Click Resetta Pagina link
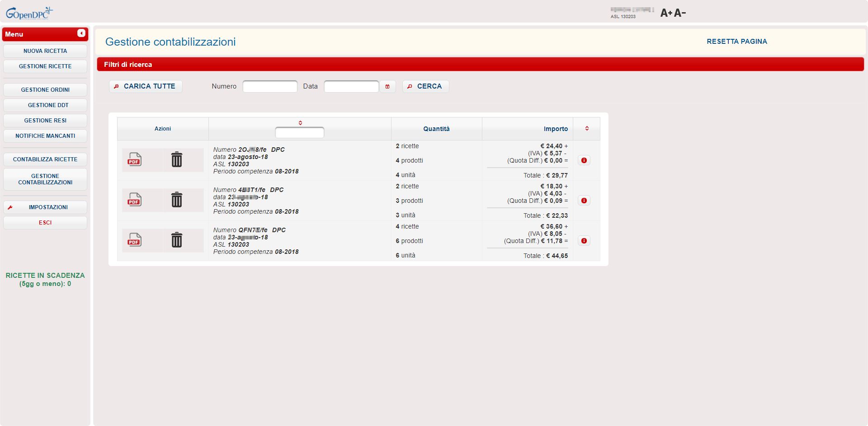 (736, 42)
